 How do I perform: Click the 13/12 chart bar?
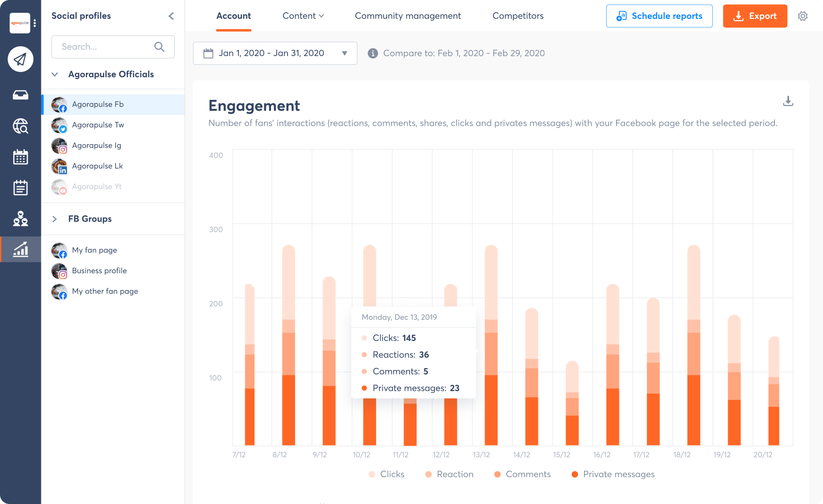point(491,345)
